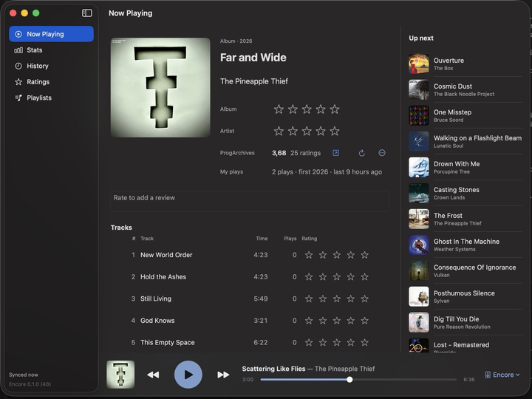
Task: Give the album three stars
Action: coord(307,109)
